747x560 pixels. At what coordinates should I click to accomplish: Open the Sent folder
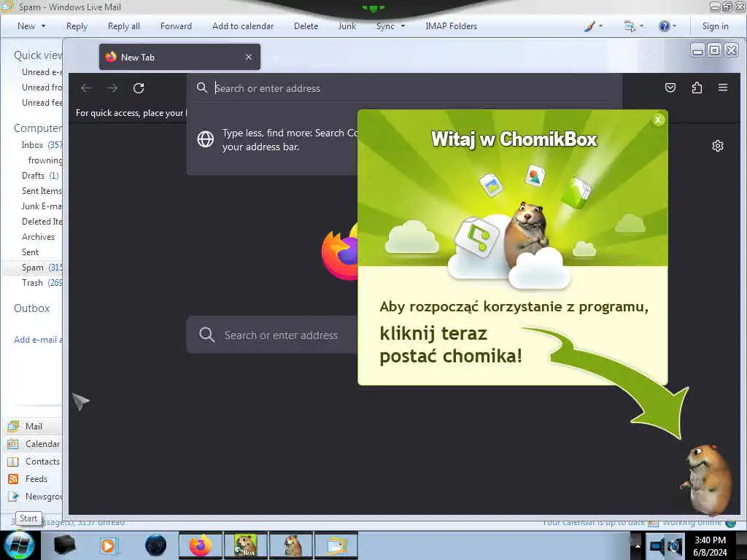click(x=30, y=252)
